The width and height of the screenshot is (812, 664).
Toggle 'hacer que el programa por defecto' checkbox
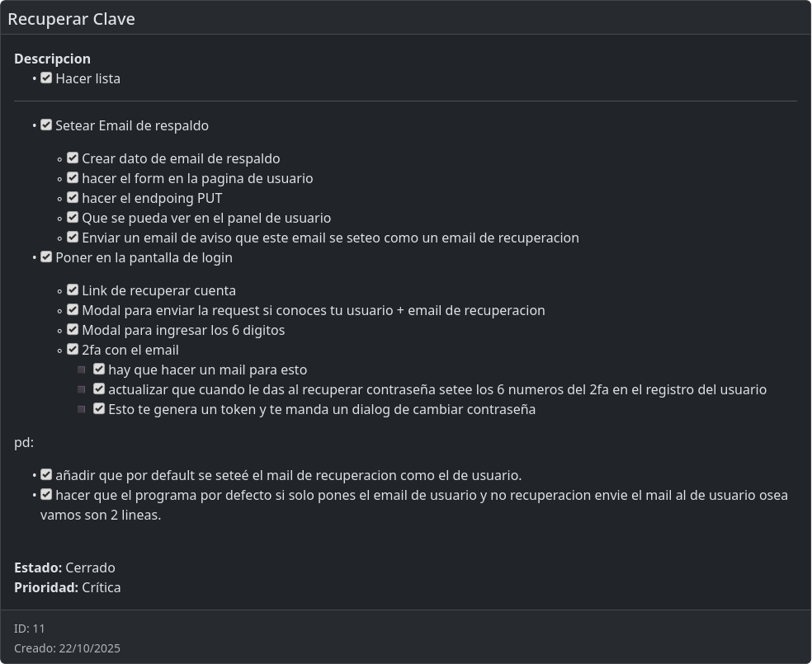(x=46, y=495)
